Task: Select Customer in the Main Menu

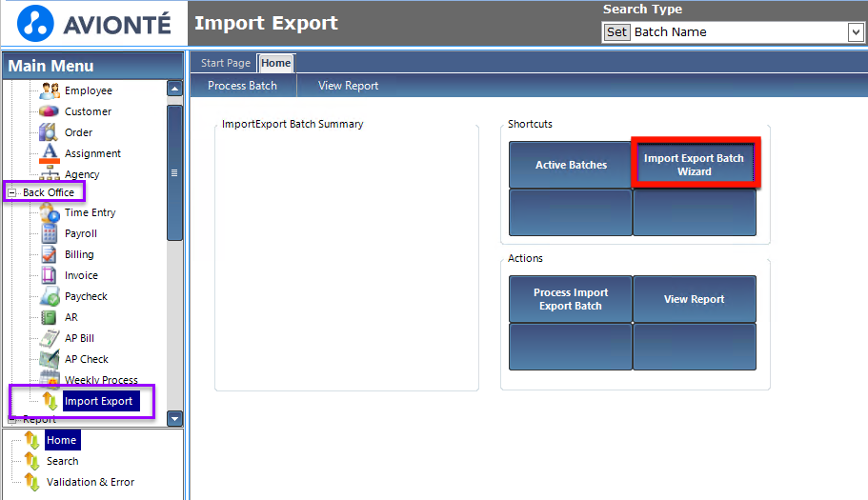Action: click(88, 111)
